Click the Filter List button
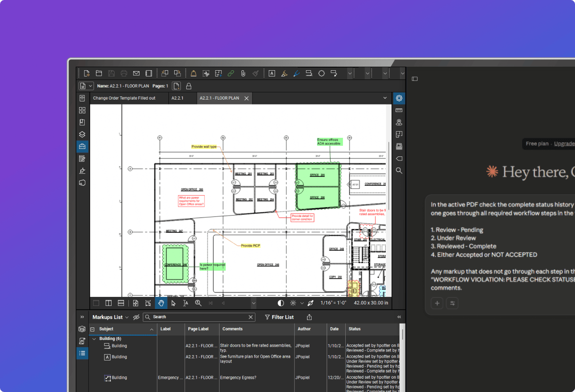Screen dimensions: 575x392 click(x=279, y=317)
